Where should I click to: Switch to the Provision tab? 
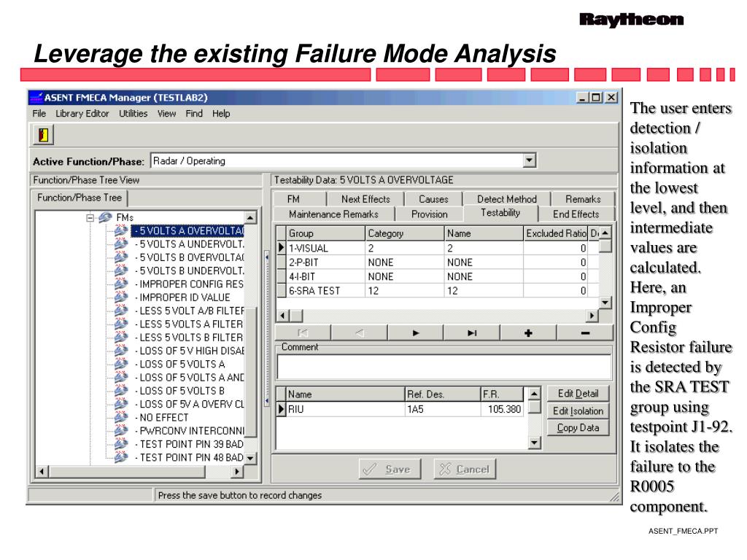429,214
